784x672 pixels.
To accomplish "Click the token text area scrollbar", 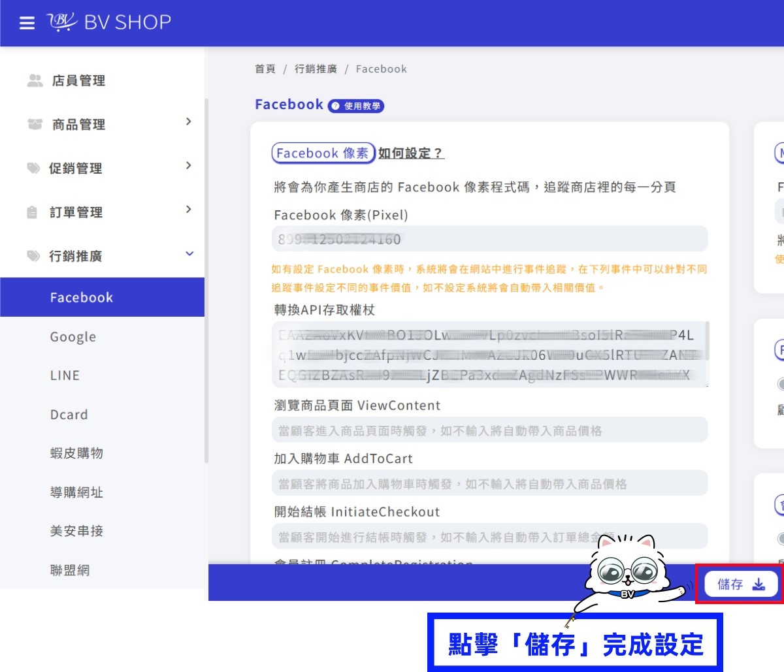I will point(706,341).
